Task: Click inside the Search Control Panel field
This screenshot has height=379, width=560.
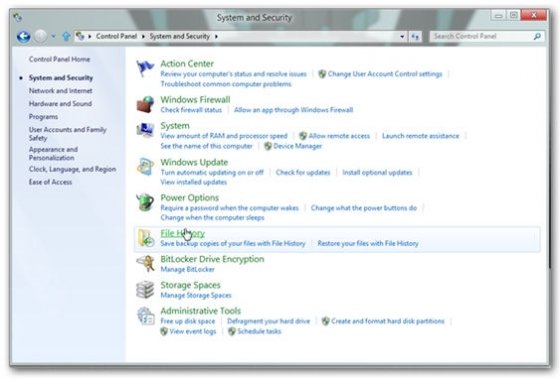Action: click(487, 36)
